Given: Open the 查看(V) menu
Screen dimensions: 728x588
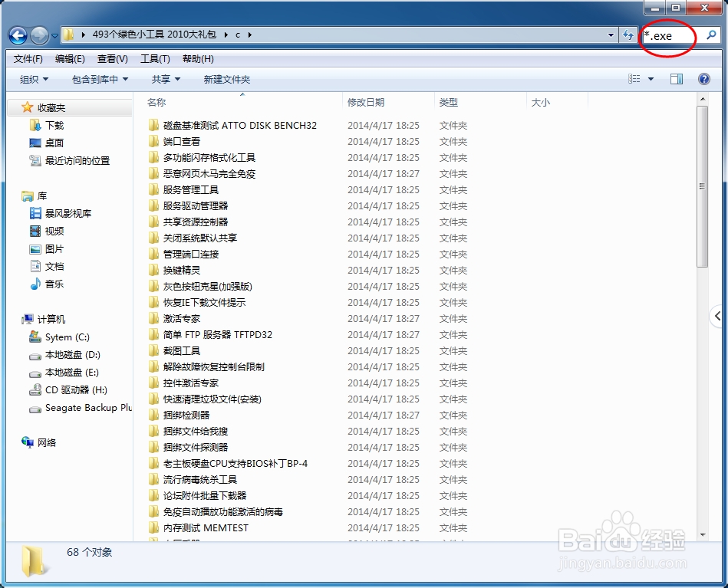Looking at the screenshot, I should point(112,59).
